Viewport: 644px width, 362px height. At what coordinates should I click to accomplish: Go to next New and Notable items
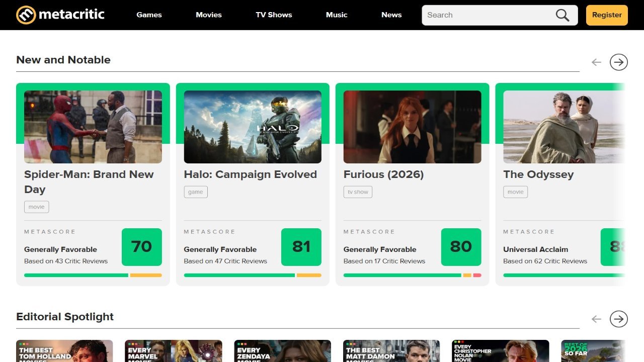click(619, 62)
